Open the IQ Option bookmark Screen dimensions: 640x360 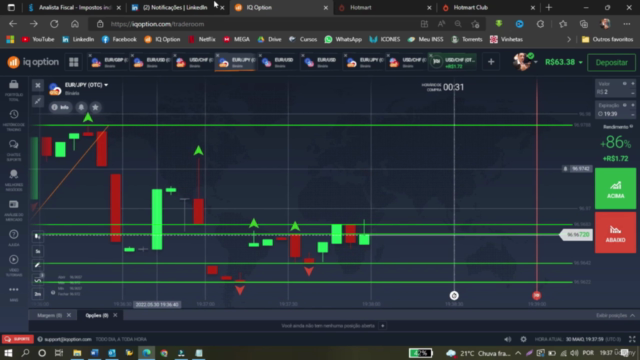click(162, 39)
